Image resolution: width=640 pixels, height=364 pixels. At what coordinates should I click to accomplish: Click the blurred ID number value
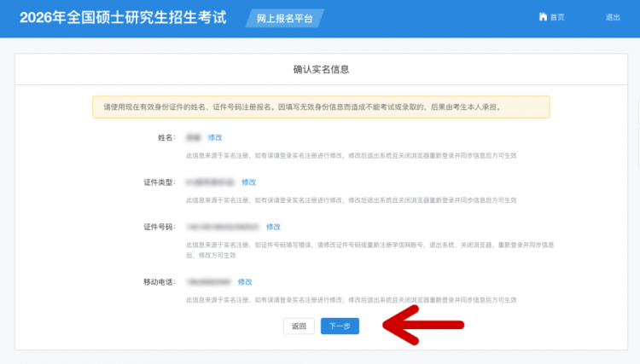222,227
